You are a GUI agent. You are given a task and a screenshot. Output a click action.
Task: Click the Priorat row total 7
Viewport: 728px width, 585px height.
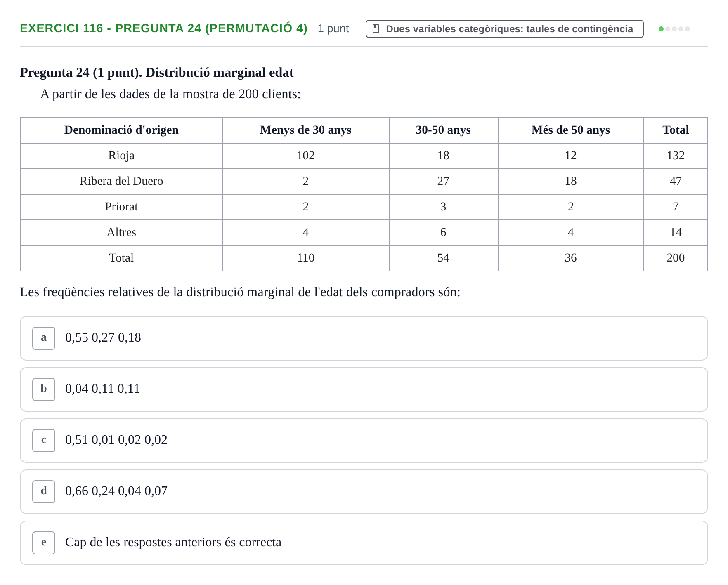pos(676,207)
